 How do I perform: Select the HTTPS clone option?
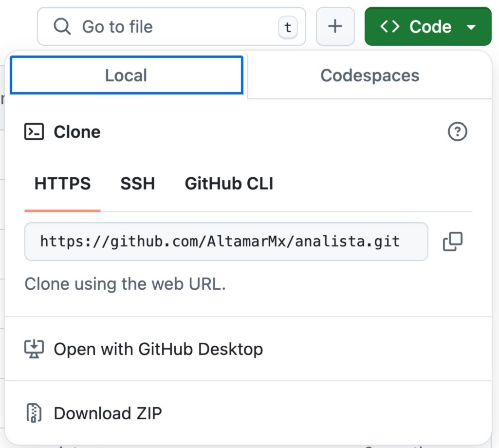tap(62, 184)
